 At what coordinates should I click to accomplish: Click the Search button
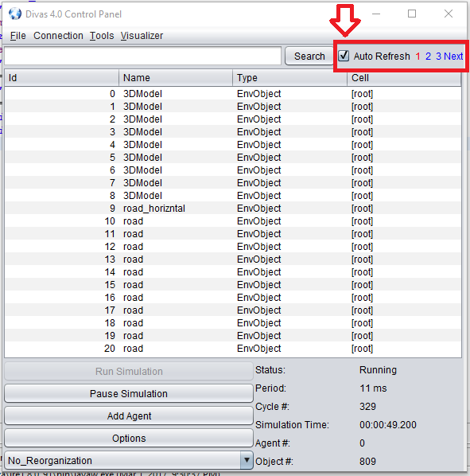309,56
